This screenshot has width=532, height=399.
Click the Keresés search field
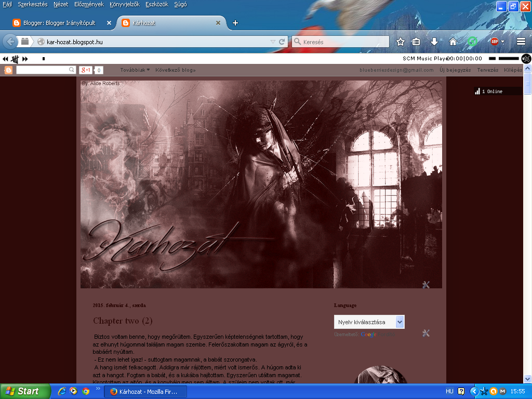click(x=340, y=42)
